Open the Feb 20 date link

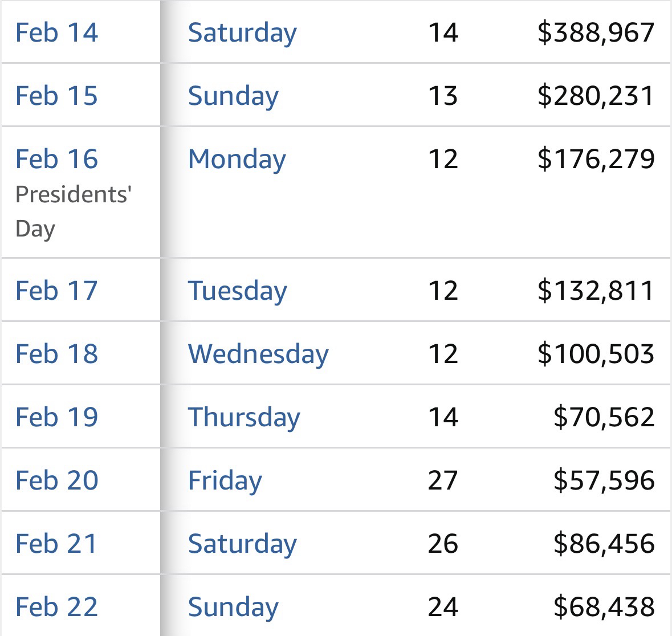tap(56, 480)
